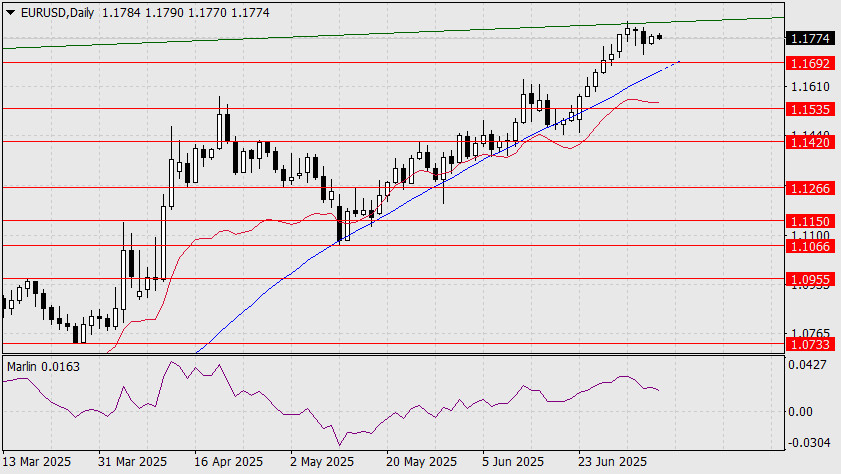Click the EURUSD,Daily chart title
The height and width of the screenshot is (474, 841).
tap(57, 13)
